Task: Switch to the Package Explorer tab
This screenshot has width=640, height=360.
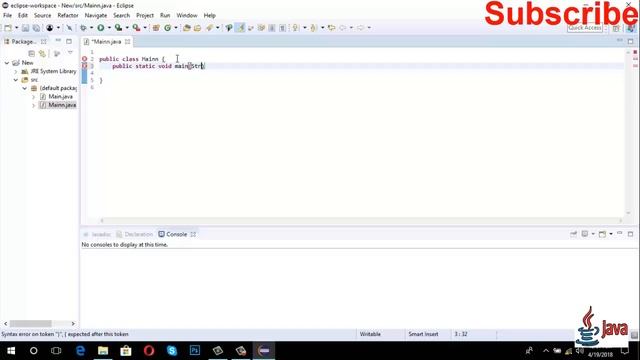Action: (x=23, y=42)
